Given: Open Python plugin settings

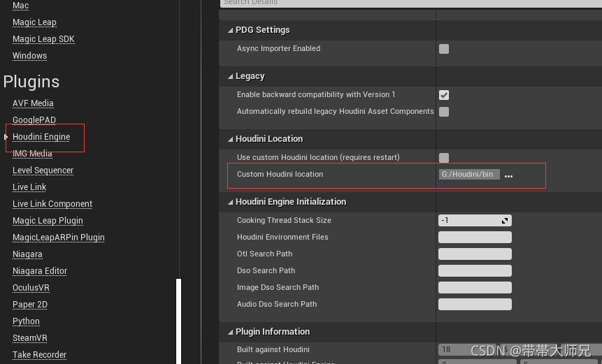Looking at the screenshot, I should click(26, 321).
